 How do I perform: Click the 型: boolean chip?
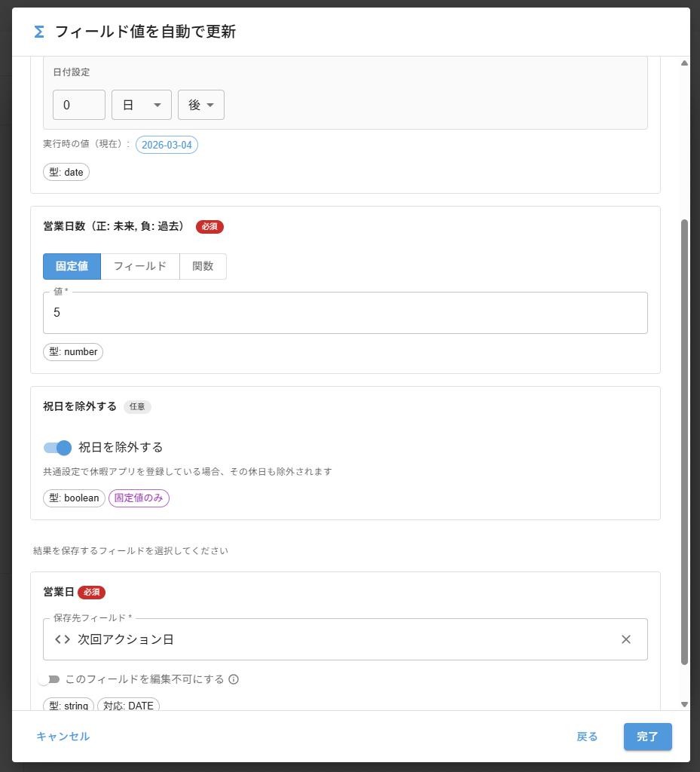pyautogui.click(x=73, y=498)
